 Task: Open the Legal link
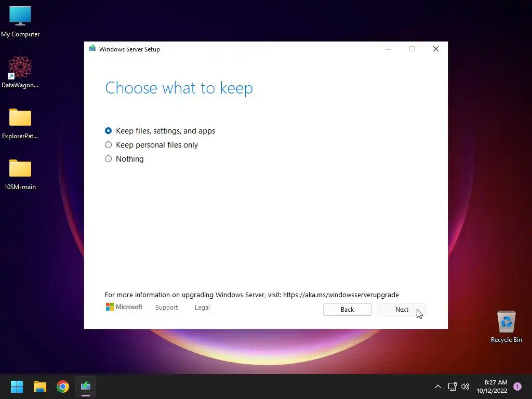[x=202, y=308]
